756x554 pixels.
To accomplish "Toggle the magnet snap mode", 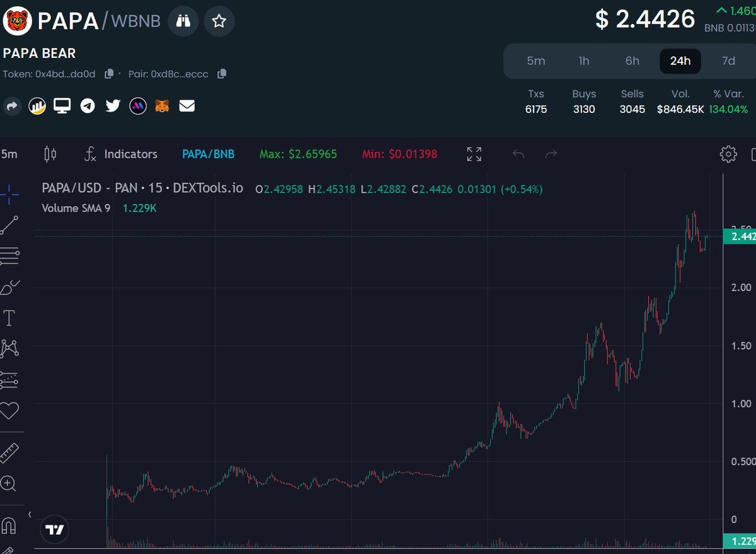I will 9,525.
